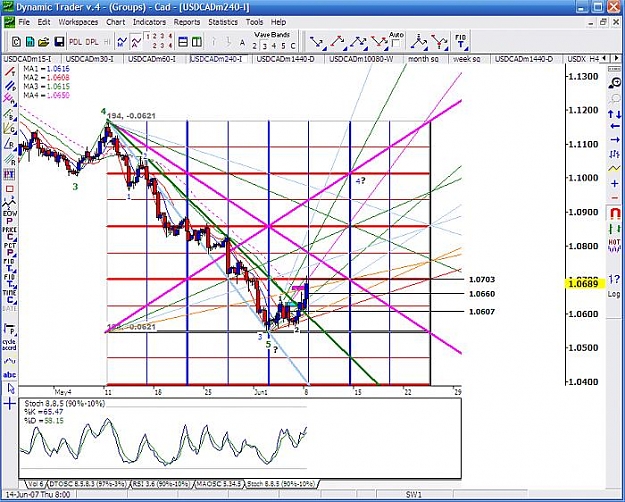Click the 1.0703 price level label
625x502 pixels.
pyautogui.click(x=482, y=280)
